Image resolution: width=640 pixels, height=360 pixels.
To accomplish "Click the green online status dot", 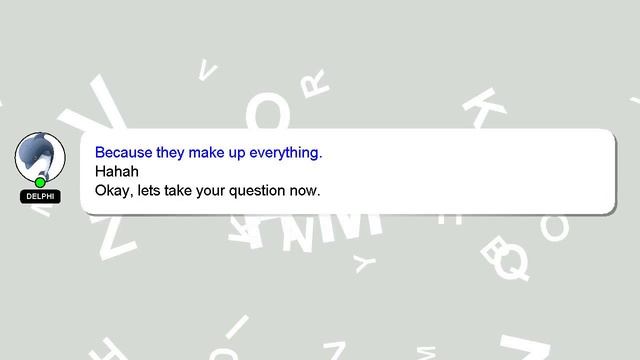I will pos(40,182).
